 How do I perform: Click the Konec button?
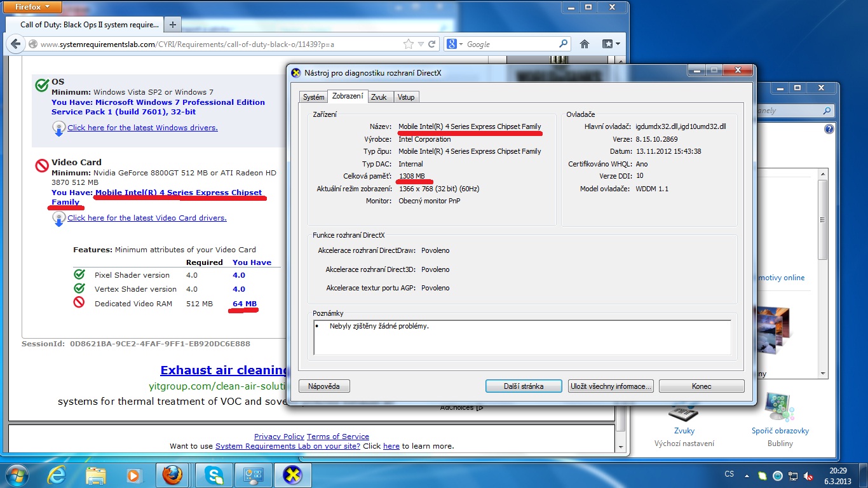click(702, 386)
